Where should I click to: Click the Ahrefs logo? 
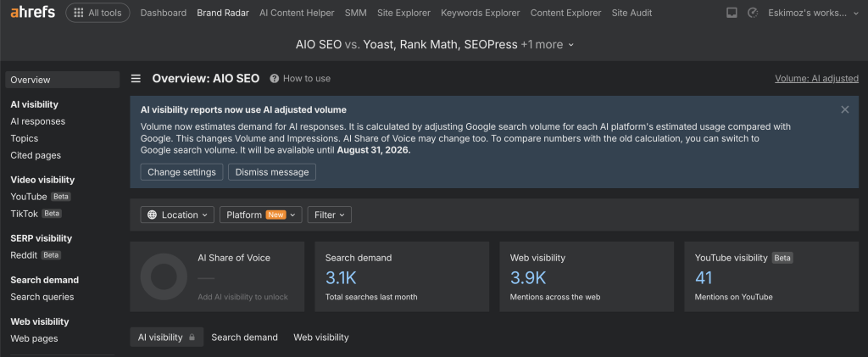tap(33, 12)
